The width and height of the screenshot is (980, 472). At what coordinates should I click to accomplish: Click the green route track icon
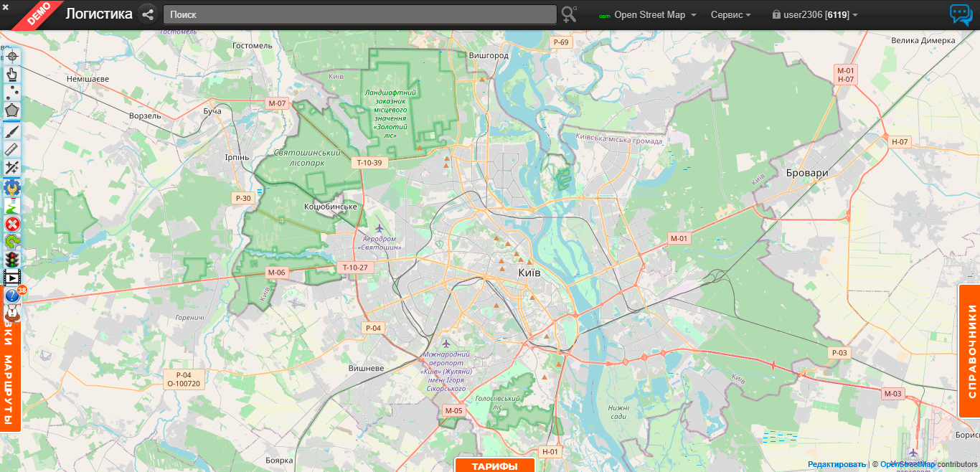click(11, 206)
